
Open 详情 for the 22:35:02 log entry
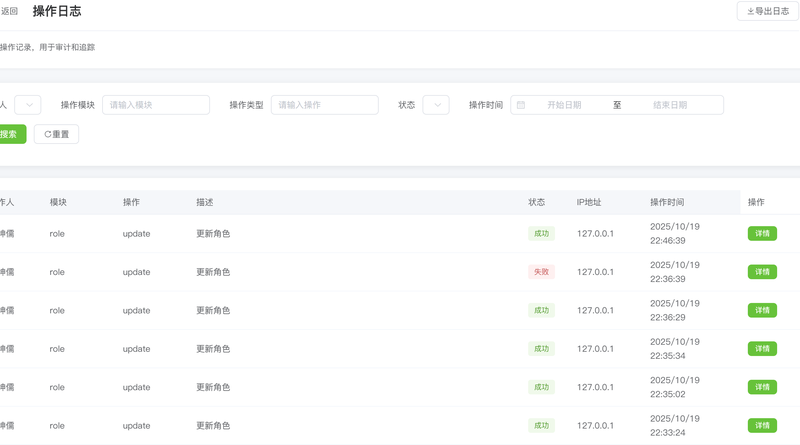(762, 387)
